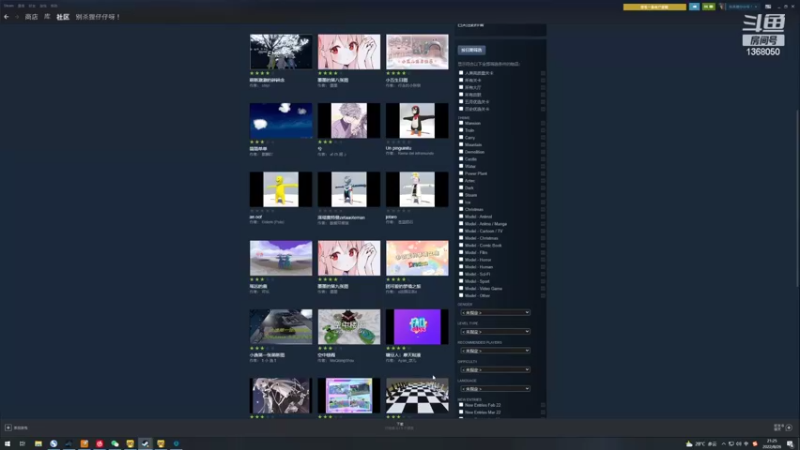Screen dimensions: 800x450
Task: Click the blue filter button above checkboxes
Action: [x=471, y=50]
